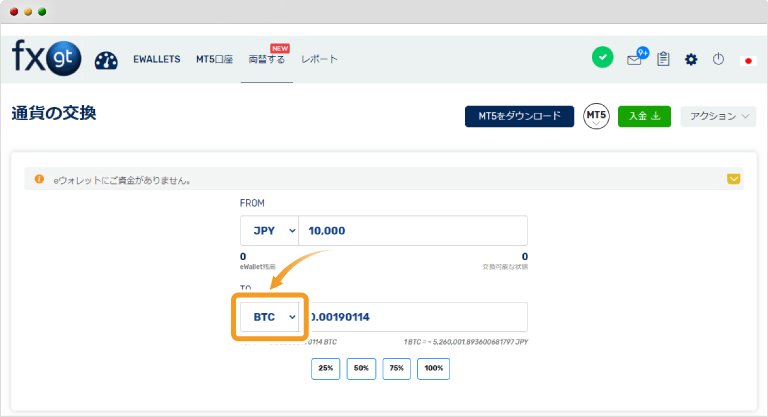Screen dimensions: 768x417
Task: Click MT5をダウンロード button
Action: (x=519, y=116)
